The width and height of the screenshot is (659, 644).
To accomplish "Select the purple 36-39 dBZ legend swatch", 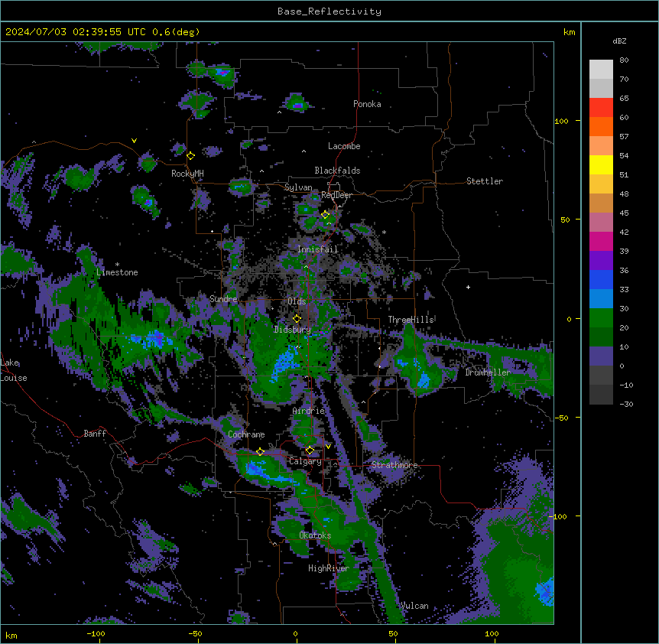I will (601, 261).
